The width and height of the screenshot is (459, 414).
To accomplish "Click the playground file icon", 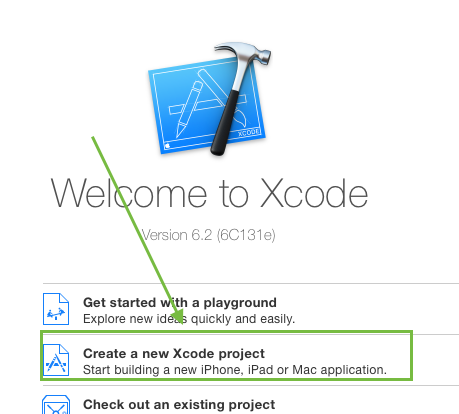I will pos(56,309).
